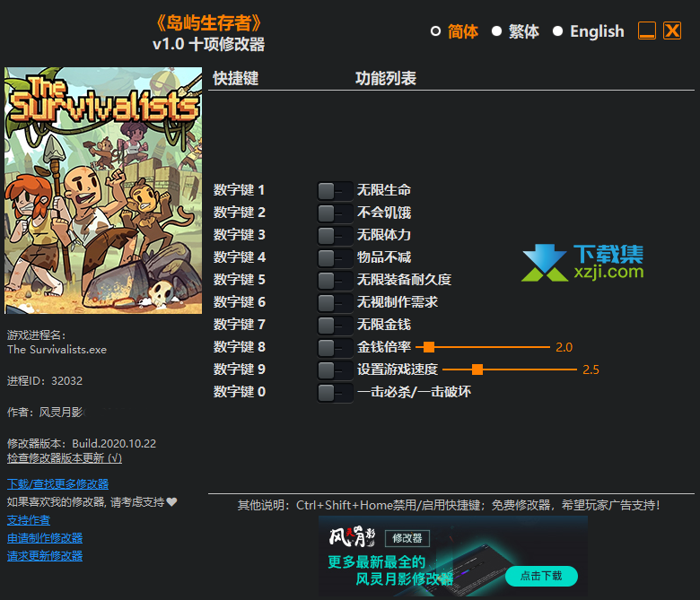Screen dimensions: 700x600
Task: Click game speed value 2.5
Action: coord(591,370)
